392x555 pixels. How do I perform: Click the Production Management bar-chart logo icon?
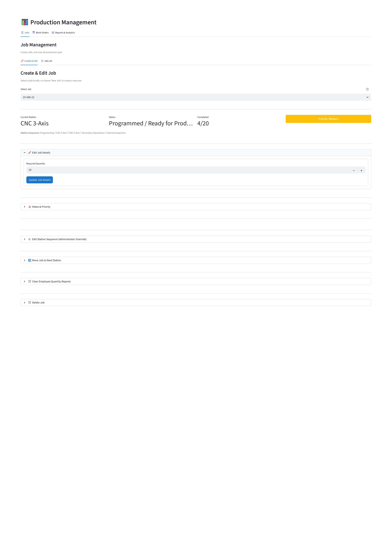(x=25, y=22)
